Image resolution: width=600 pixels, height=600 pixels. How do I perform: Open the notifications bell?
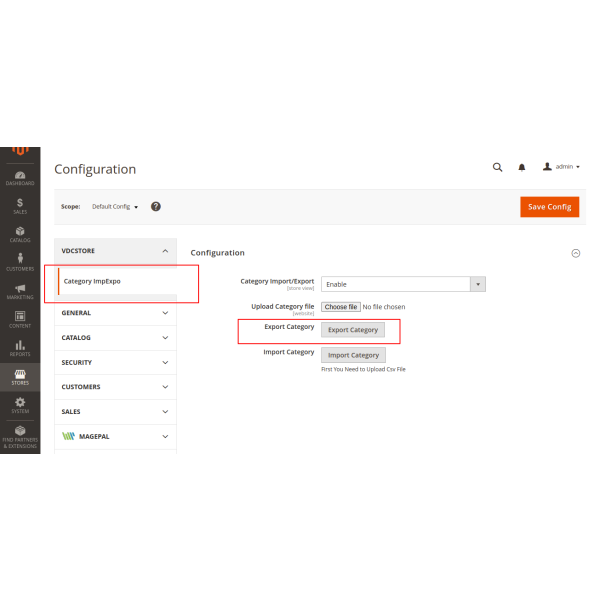tap(521, 167)
